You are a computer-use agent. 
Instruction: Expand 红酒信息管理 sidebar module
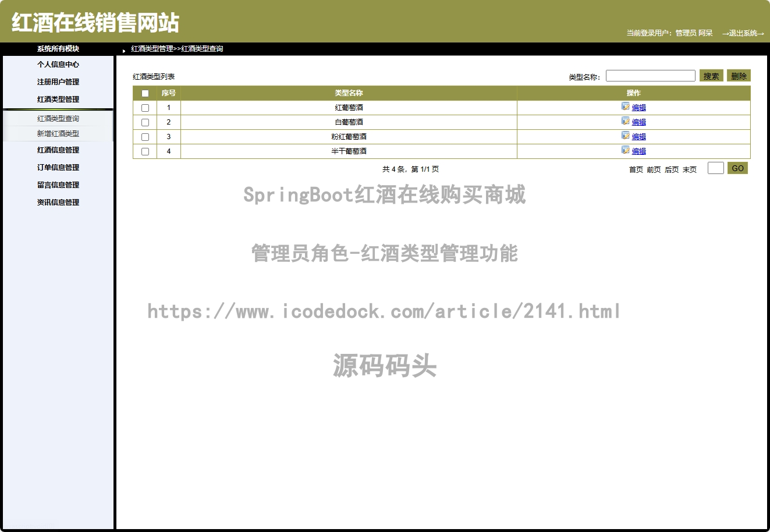point(58,150)
